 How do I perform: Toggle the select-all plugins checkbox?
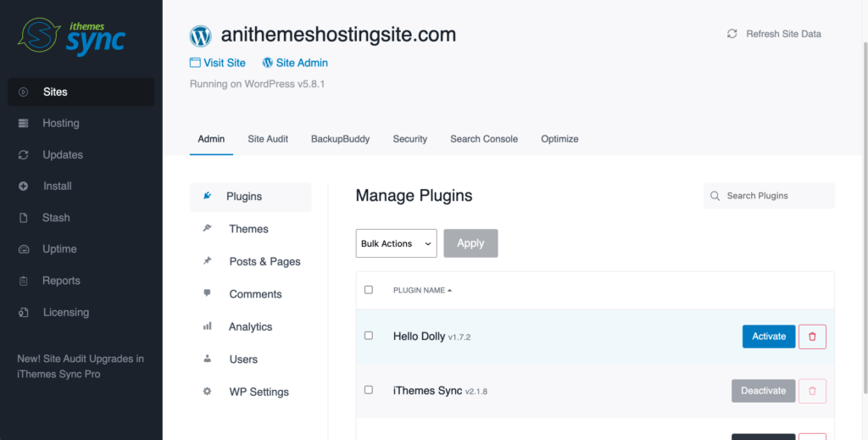(369, 290)
